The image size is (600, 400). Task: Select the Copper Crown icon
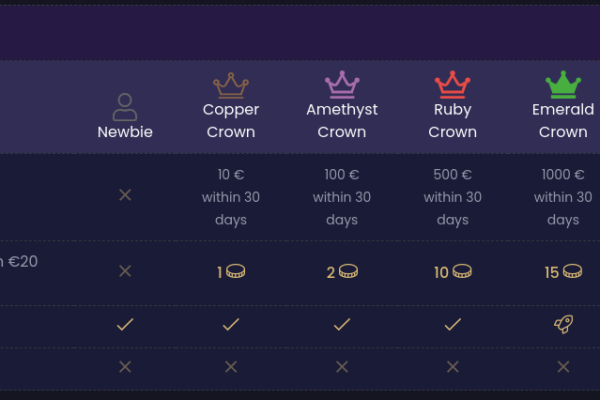coord(231,85)
